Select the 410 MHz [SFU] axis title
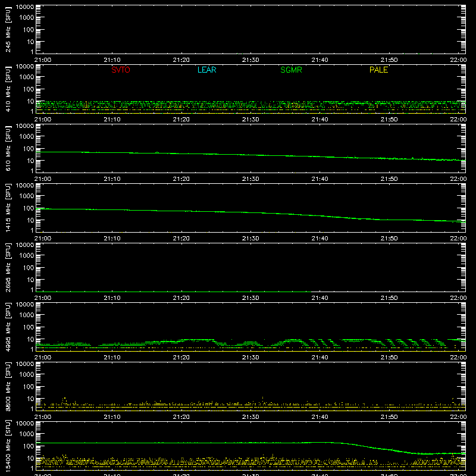Screen dimensions: 476x476 pos(8,89)
